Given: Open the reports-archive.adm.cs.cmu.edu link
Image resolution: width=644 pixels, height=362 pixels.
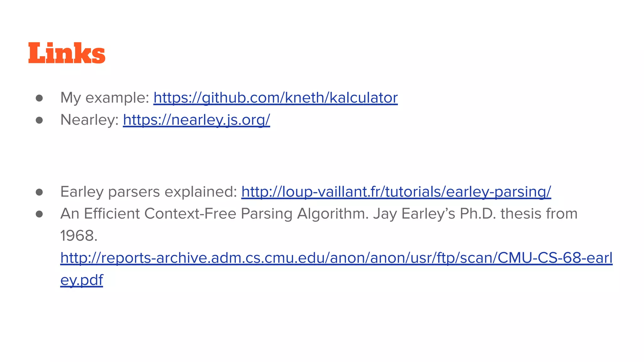Looking at the screenshot, I should 336,258.
